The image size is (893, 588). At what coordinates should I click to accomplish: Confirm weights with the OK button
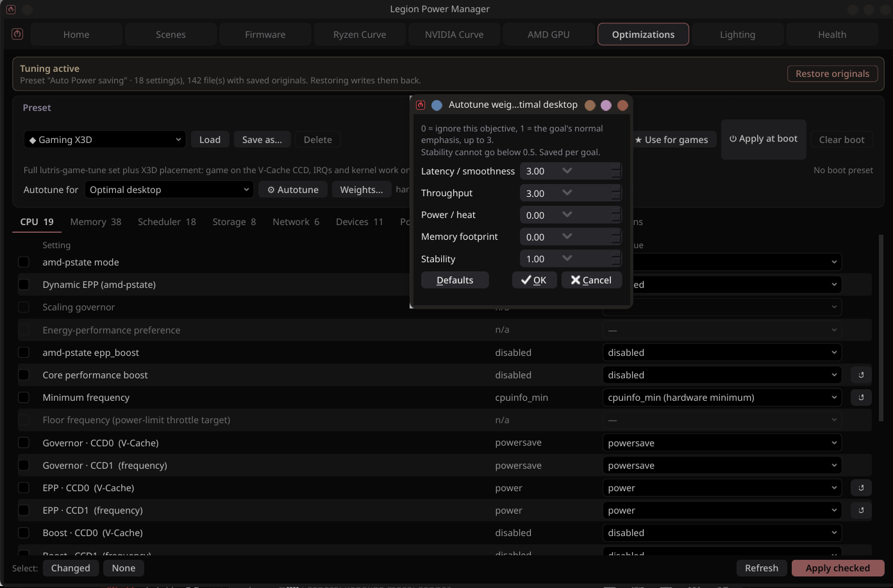[534, 280]
